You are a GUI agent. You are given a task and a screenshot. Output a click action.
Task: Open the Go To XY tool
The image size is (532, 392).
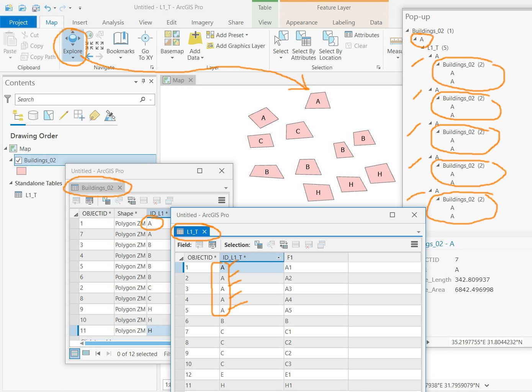tap(146, 45)
